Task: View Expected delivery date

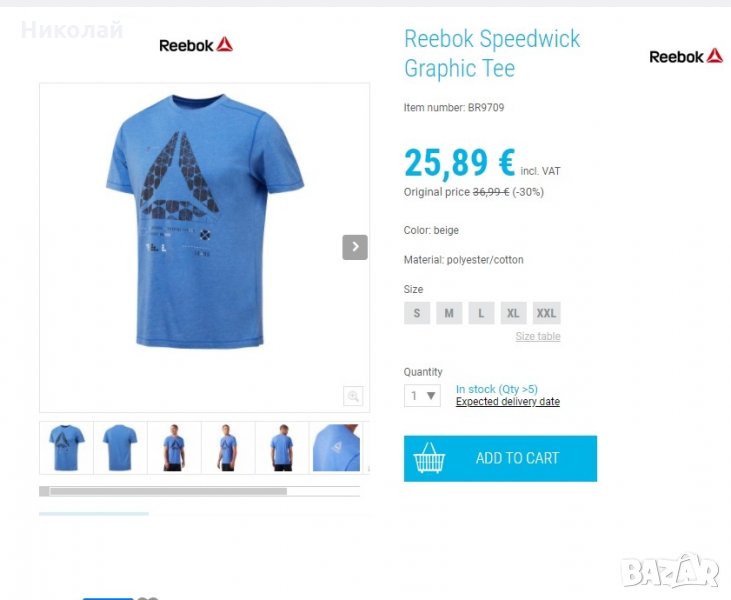Action: pyautogui.click(x=508, y=401)
